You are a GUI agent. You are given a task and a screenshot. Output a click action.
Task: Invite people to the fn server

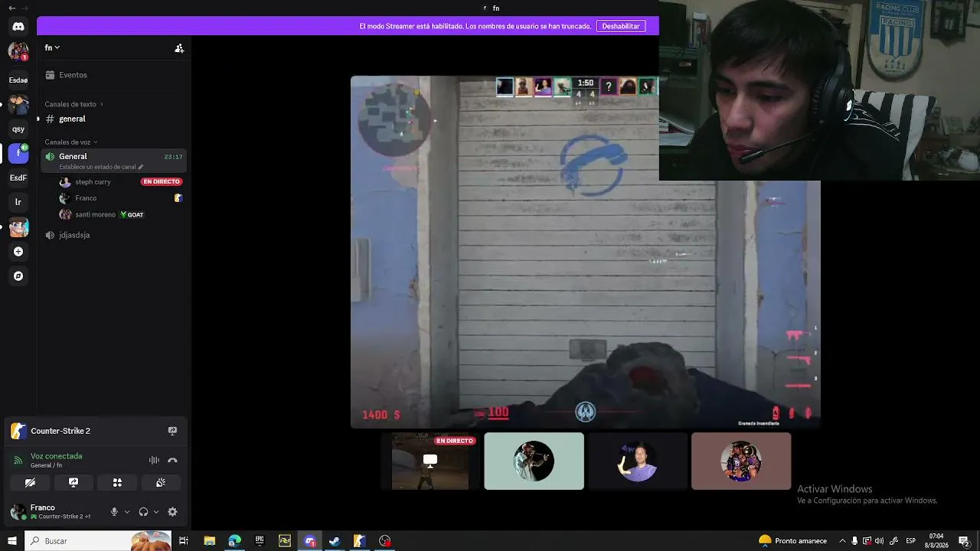coord(179,48)
